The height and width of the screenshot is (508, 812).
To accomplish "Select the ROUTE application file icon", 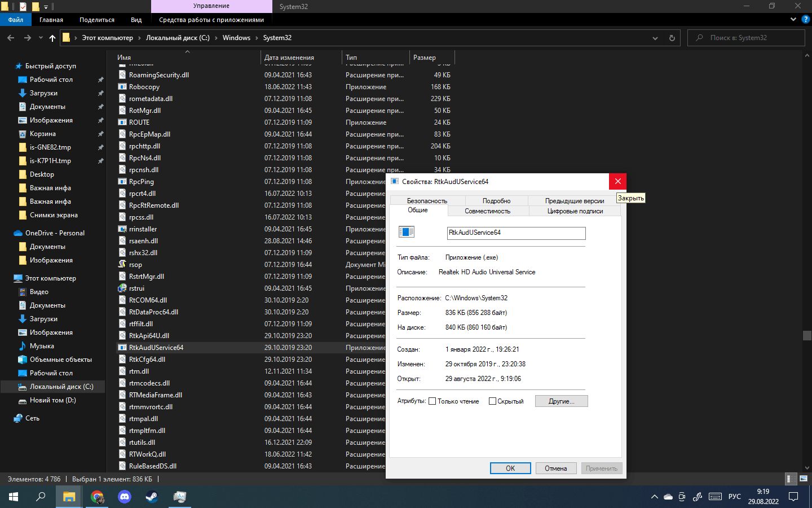I will tap(122, 122).
